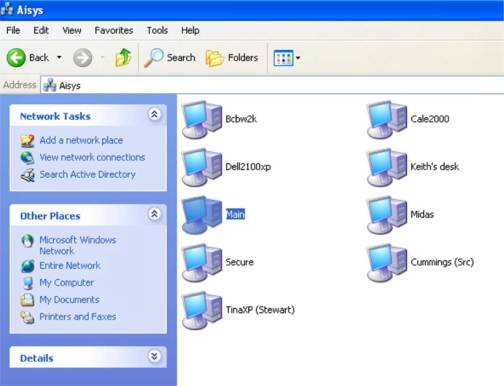The image size is (504, 386).
Task: Collapse the Other Places panel
Action: tap(154, 214)
